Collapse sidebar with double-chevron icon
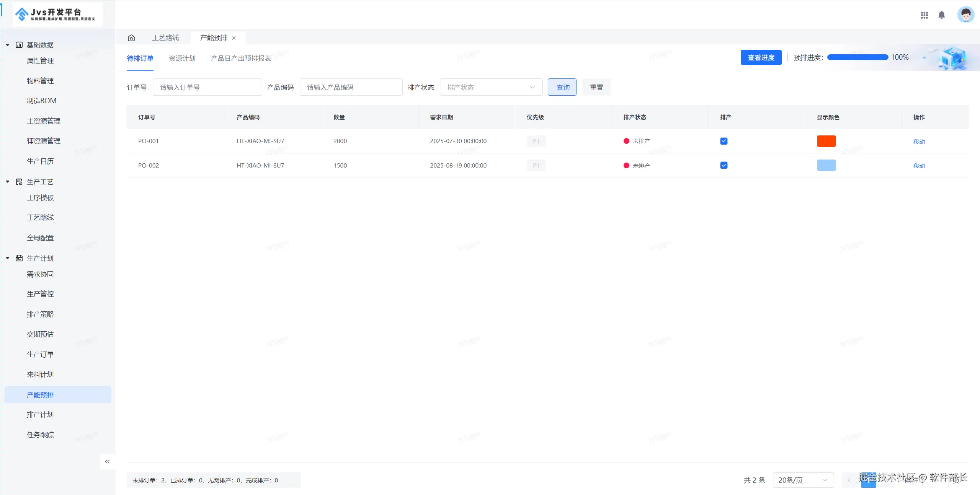 pyautogui.click(x=108, y=461)
